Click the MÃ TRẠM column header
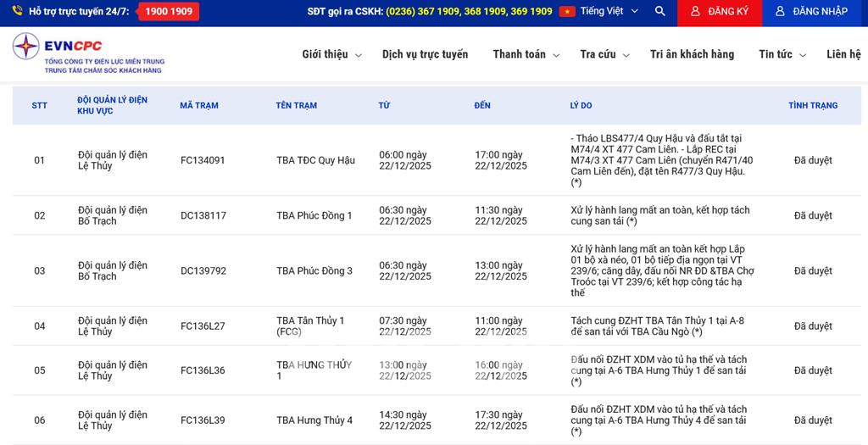This screenshot has width=868, height=445. click(199, 106)
